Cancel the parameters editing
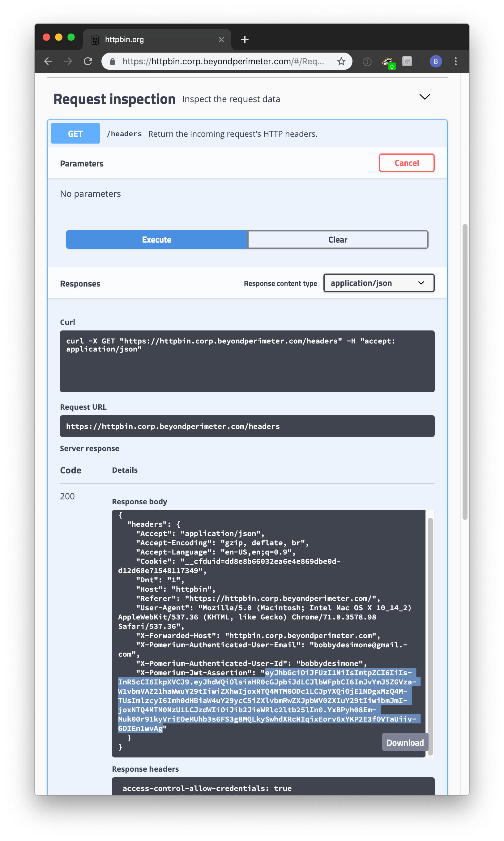Image resolution: width=504 pixels, height=841 pixels. pyautogui.click(x=407, y=163)
